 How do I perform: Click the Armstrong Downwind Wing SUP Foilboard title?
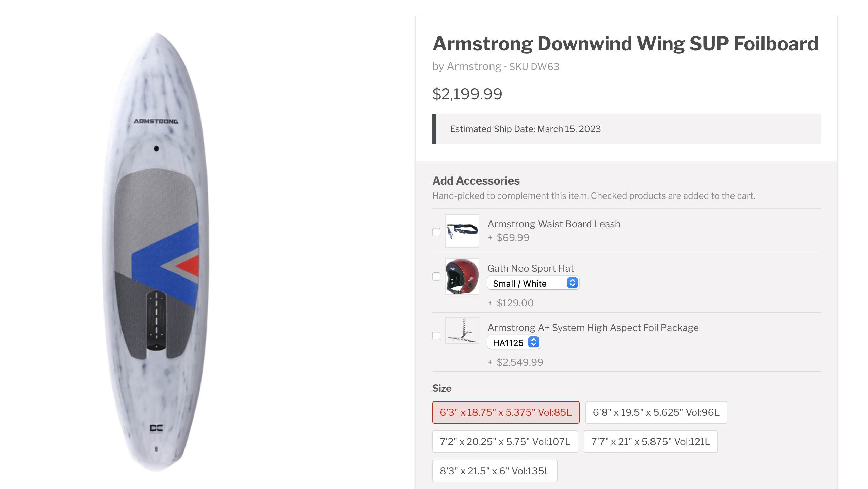coord(625,44)
